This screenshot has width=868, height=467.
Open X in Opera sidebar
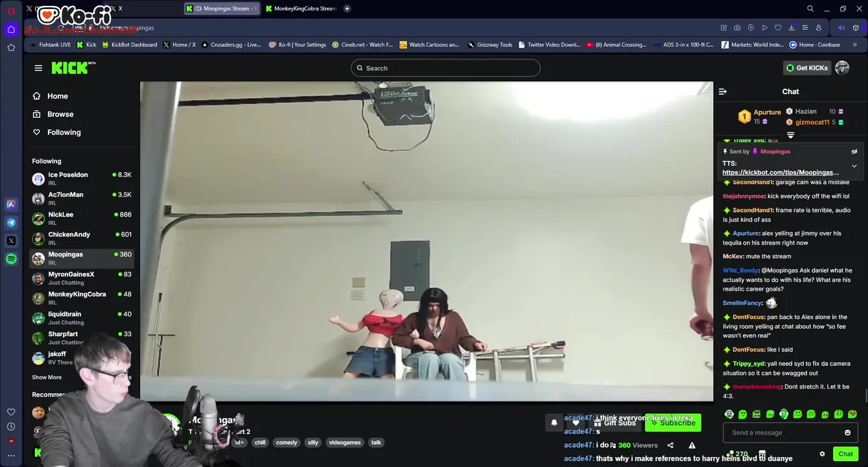pos(11,241)
